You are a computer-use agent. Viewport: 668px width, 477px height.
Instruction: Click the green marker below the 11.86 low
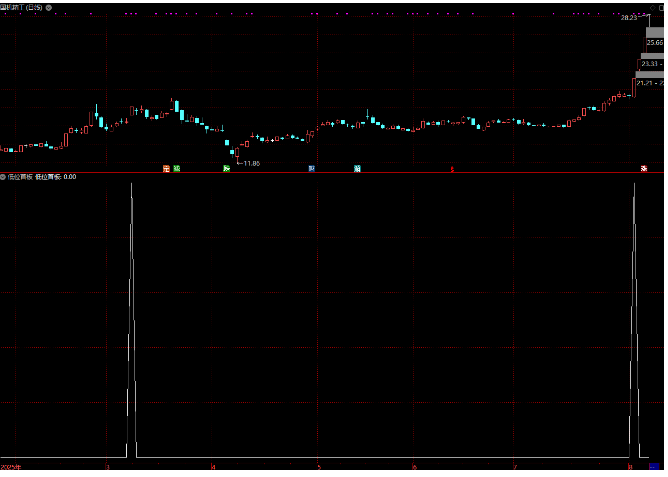pyautogui.click(x=227, y=169)
